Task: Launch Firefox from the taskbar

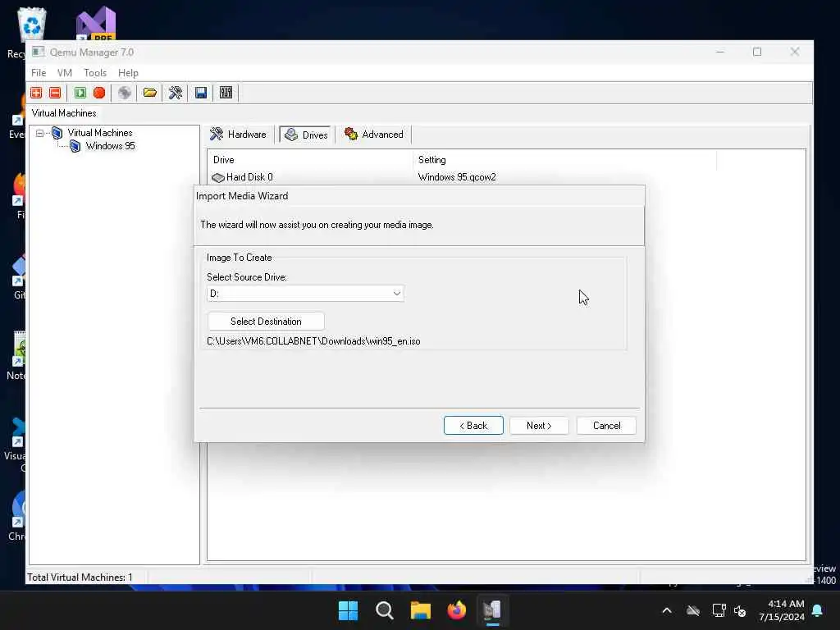Action: coord(456,610)
